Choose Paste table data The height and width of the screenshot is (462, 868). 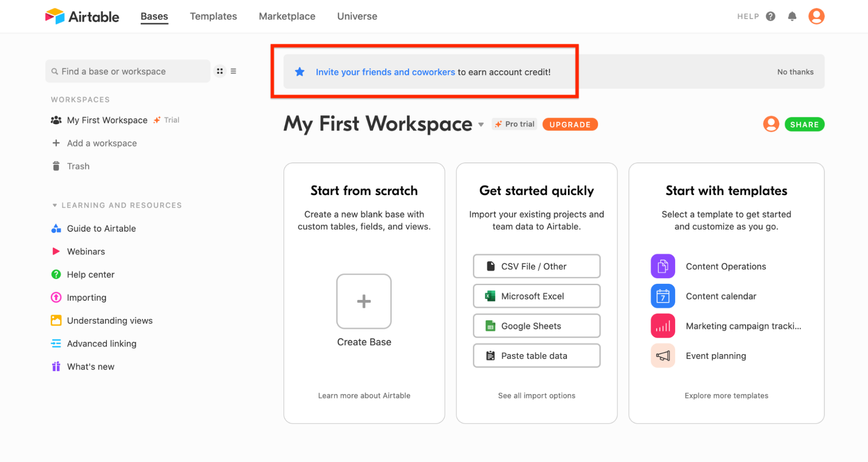tap(536, 356)
